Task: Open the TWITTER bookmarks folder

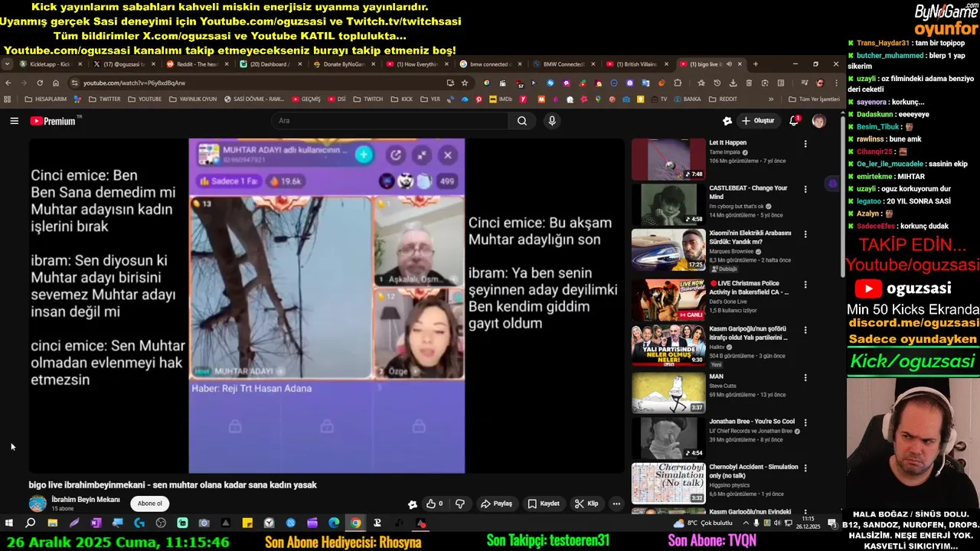Action: (104, 99)
